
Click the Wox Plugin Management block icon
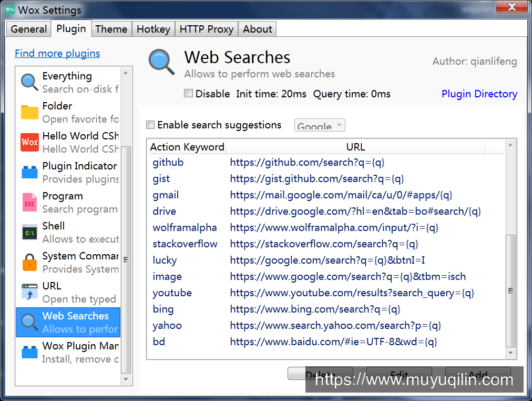(x=29, y=352)
